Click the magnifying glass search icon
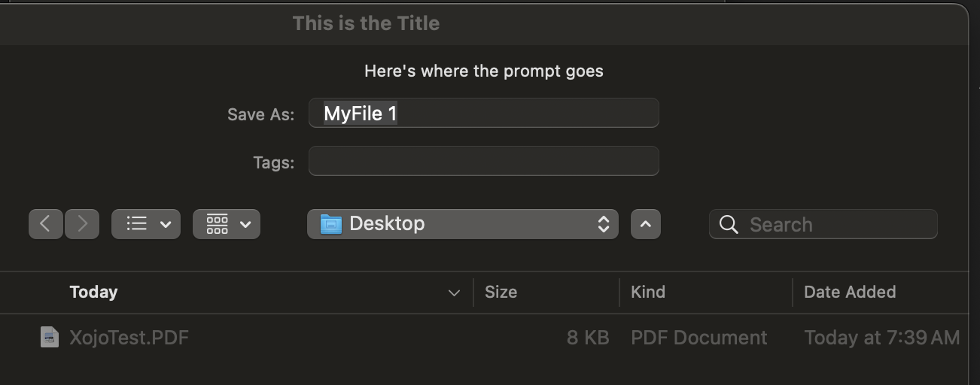Image resolution: width=980 pixels, height=385 pixels. click(x=729, y=224)
